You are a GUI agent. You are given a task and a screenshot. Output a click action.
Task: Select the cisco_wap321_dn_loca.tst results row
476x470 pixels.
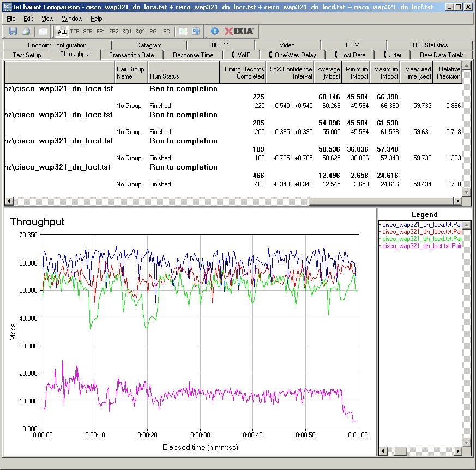(233, 88)
